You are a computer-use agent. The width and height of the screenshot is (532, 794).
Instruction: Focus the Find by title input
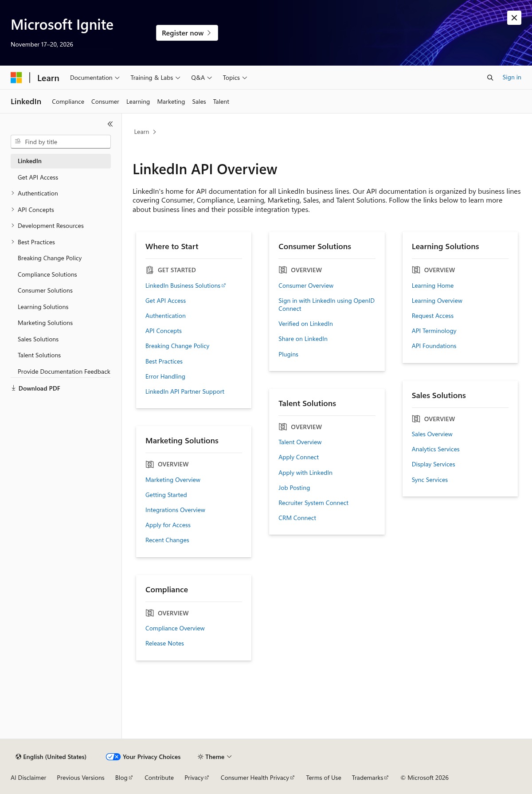click(x=61, y=142)
